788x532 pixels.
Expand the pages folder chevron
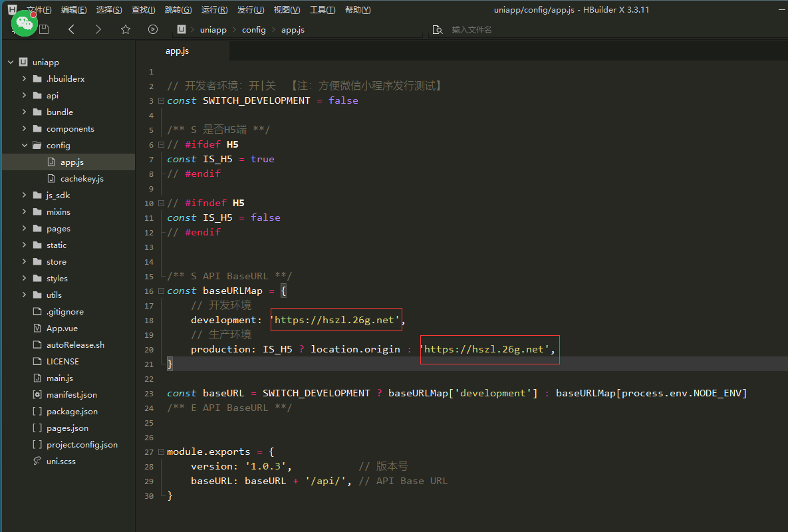click(24, 228)
